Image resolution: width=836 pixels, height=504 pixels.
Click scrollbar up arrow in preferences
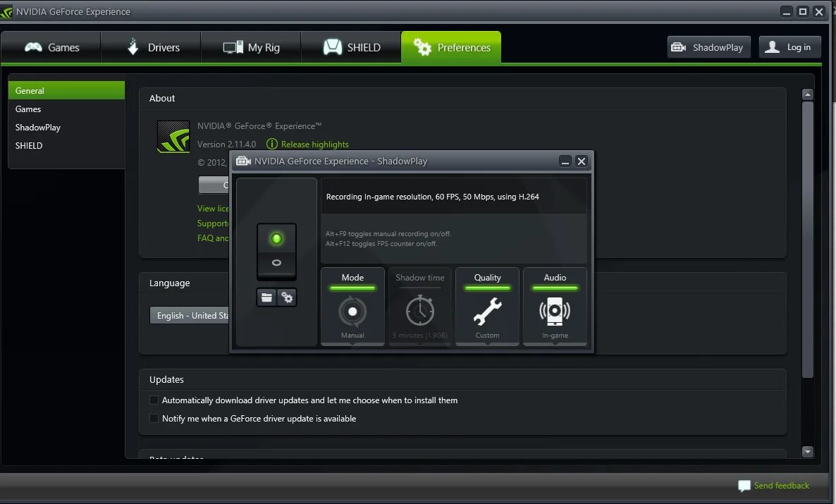point(808,95)
